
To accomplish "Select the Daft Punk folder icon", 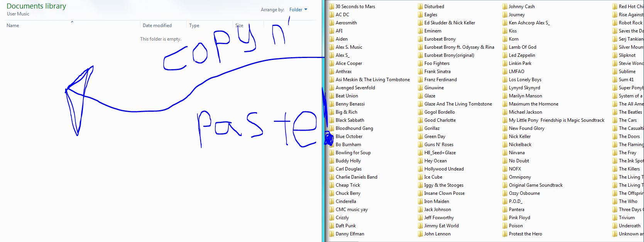I will (x=331, y=226).
